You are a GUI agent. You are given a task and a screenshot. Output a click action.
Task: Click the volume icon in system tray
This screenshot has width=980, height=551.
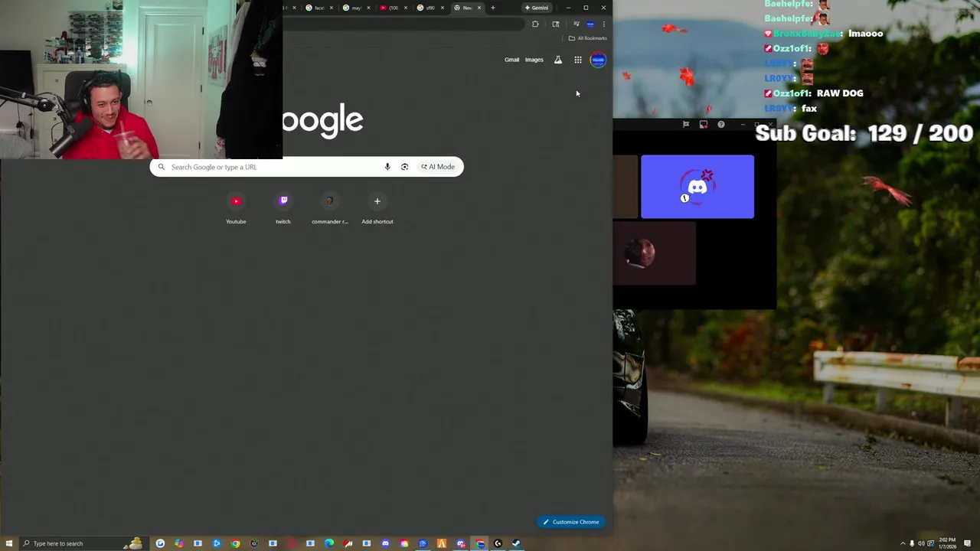coord(921,543)
